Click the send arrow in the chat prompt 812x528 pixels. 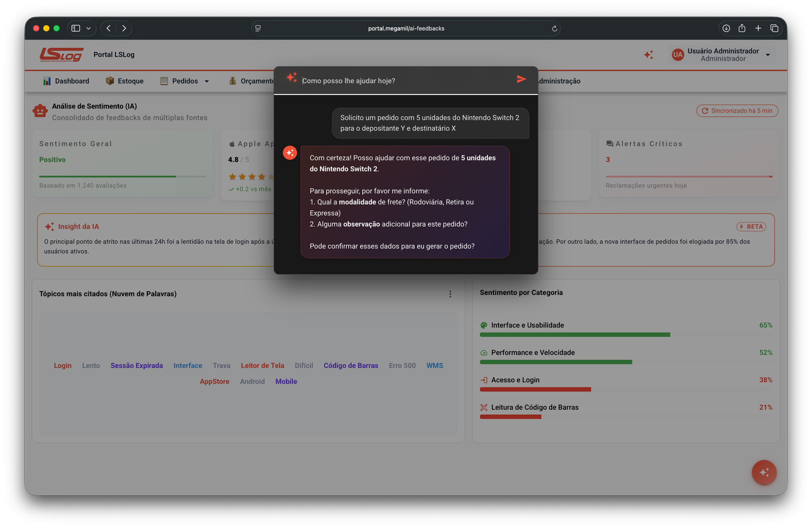[521, 79]
